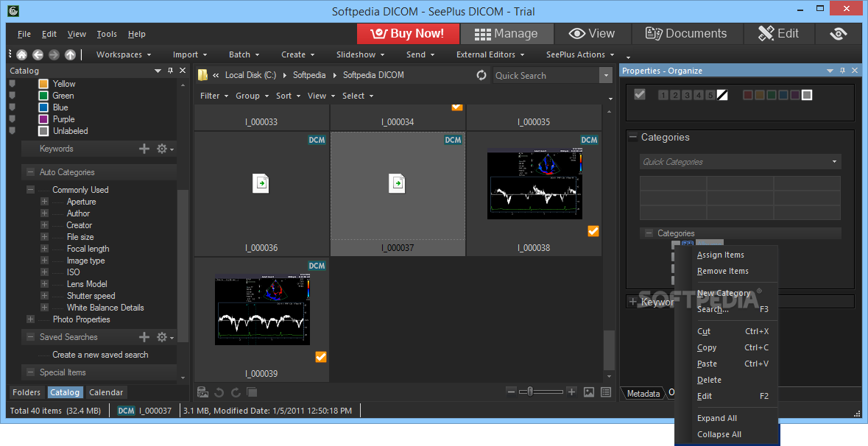Expand the Keywords section in Properties
The image size is (868, 446).
(633, 302)
